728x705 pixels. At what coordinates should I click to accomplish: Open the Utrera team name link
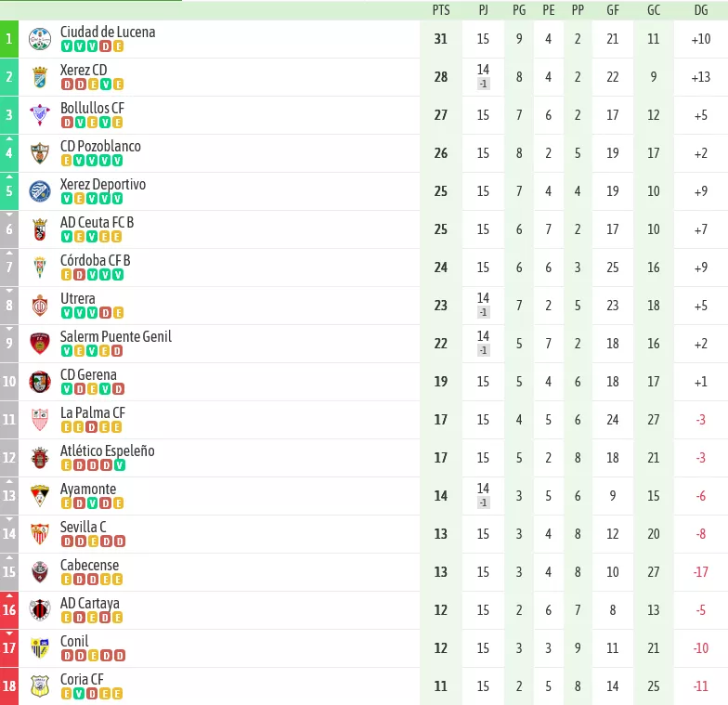point(78,299)
